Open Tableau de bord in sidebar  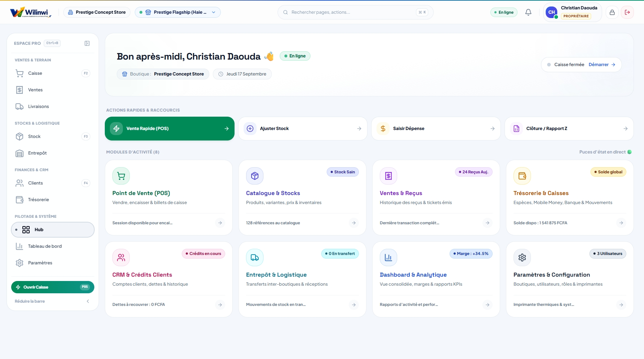tap(53, 246)
